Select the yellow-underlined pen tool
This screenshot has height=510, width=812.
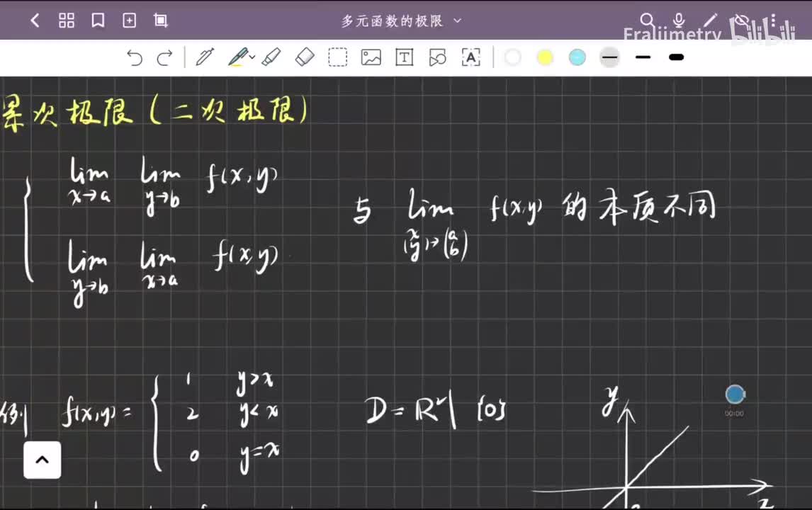238,57
